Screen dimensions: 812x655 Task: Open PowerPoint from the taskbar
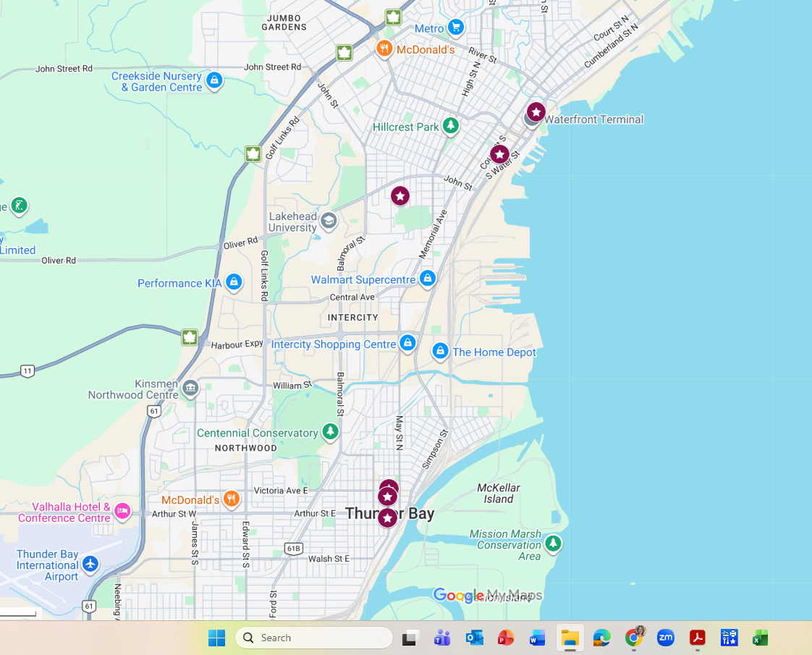[506, 638]
